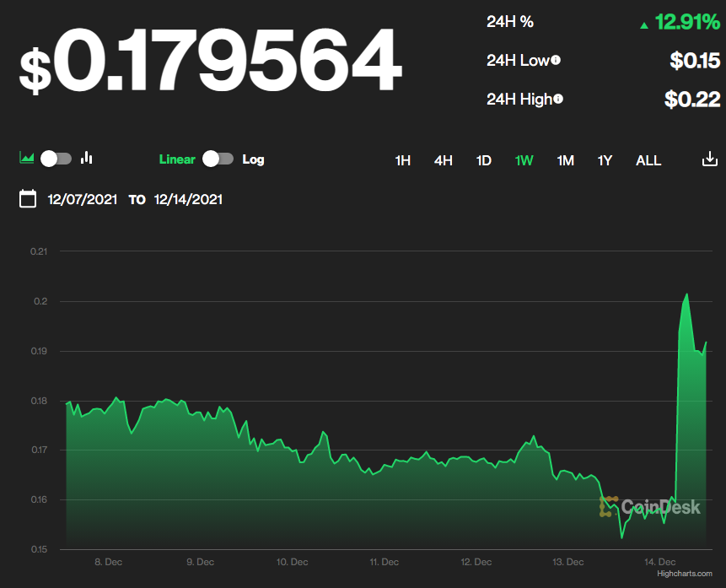Screen dimensions: 726x588
Task: Select the 1M time range
Action: pyautogui.click(x=565, y=160)
